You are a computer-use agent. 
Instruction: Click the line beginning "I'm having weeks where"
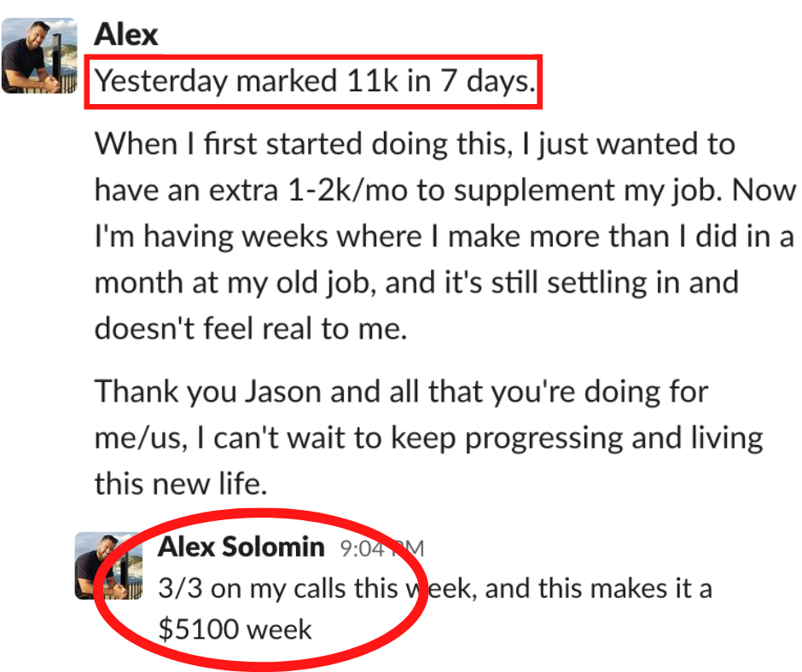point(444,236)
